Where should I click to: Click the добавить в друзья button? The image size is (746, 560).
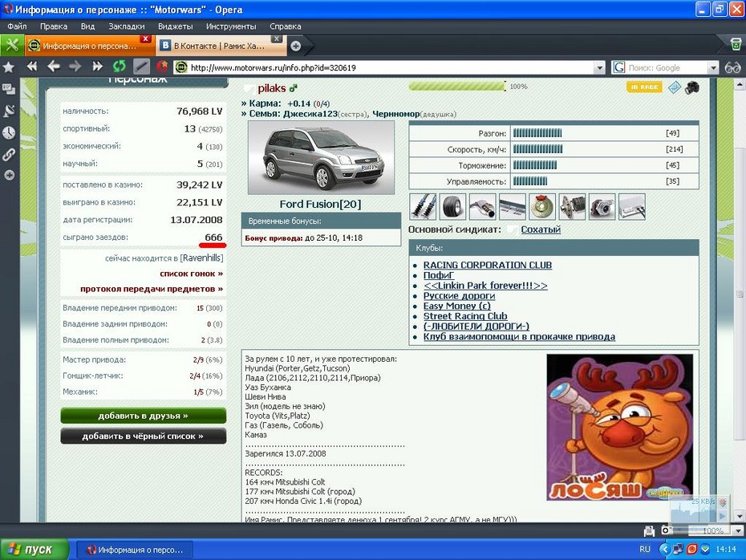pyautogui.click(x=144, y=416)
